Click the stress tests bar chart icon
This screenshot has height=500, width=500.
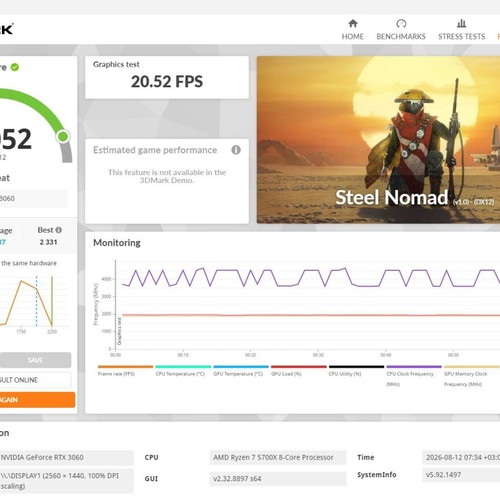(x=462, y=23)
